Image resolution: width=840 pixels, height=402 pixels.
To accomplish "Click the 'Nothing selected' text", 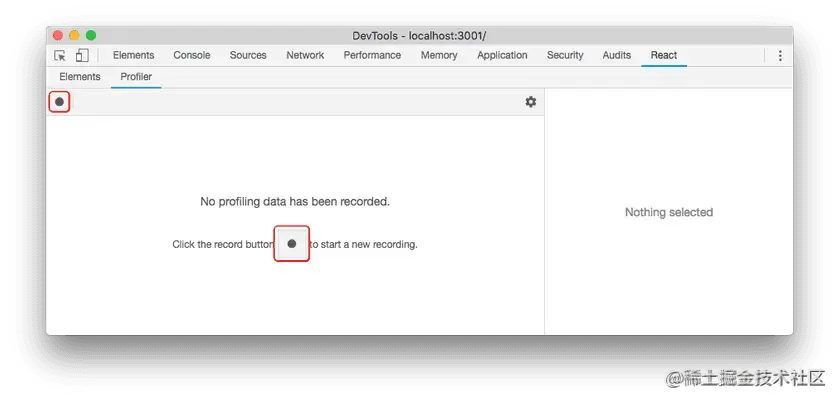I will [669, 212].
